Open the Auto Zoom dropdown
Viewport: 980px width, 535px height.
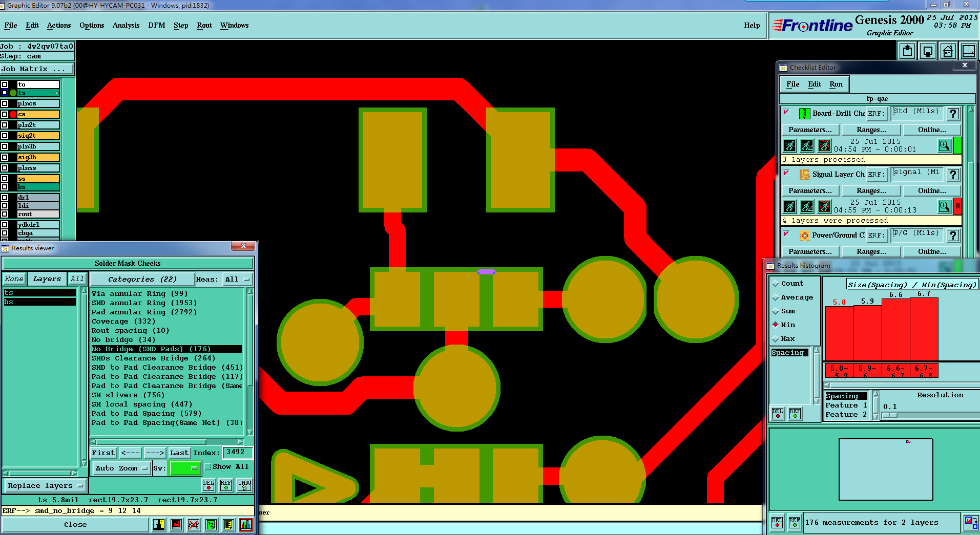point(121,468)
